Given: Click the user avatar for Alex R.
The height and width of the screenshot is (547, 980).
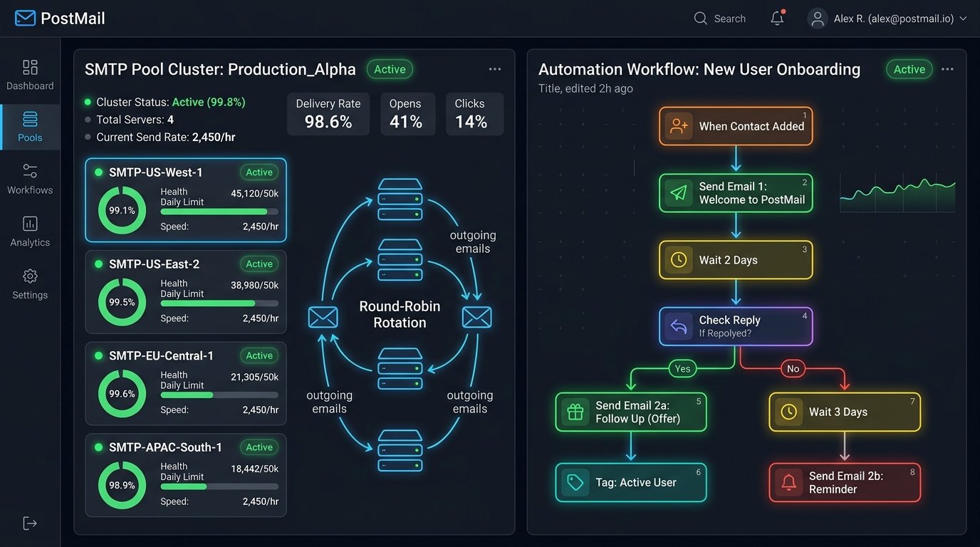Looking at the screenshot, I should (818, 19).
